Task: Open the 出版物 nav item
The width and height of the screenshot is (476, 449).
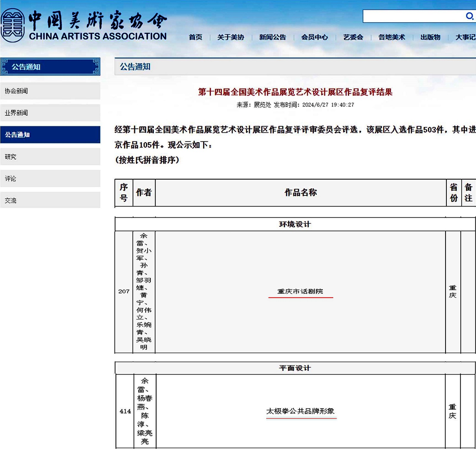Action: (430, 37)
